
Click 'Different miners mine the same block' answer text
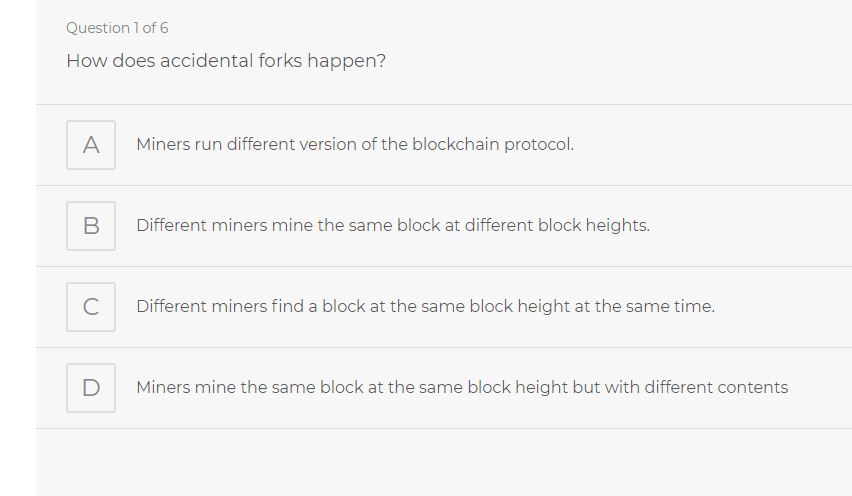pos(393,225)
